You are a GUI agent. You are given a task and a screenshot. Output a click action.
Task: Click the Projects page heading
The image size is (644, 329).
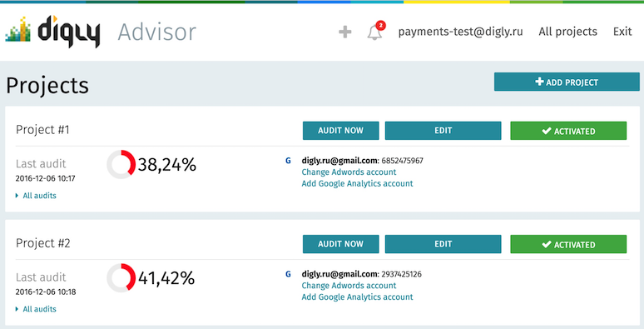(x=47, y=86)
